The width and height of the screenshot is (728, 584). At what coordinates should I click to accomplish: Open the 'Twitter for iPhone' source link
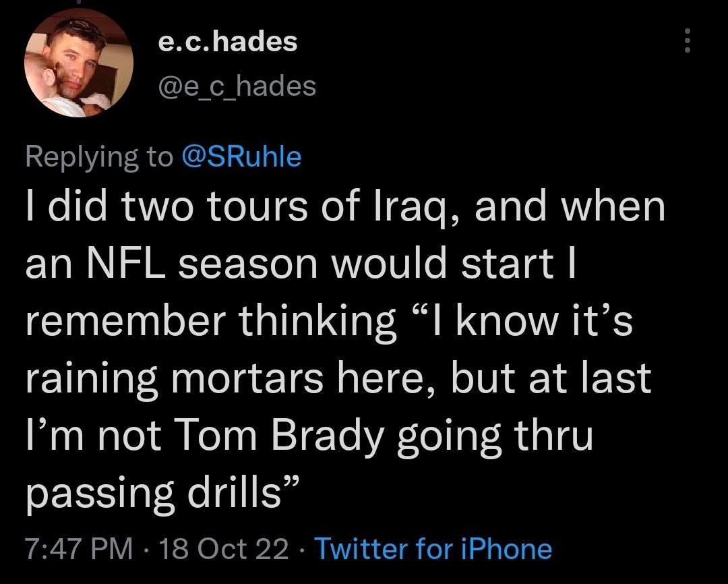433,549
